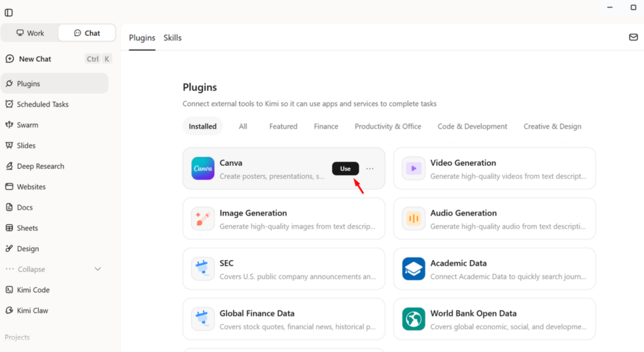Click the Academic Data graduation-cap icon

pyautogui.click(x=413, y=269)
